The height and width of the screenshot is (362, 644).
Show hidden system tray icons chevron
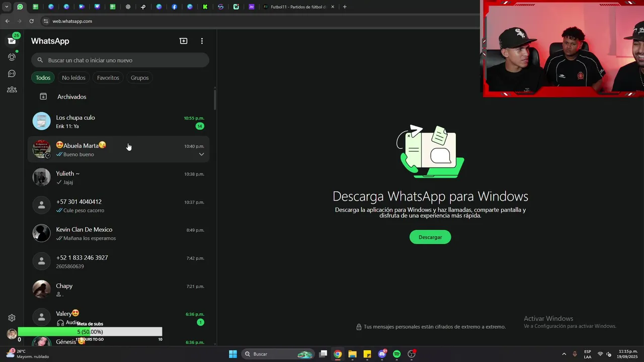pyautogui.click(x=564, y=354)
